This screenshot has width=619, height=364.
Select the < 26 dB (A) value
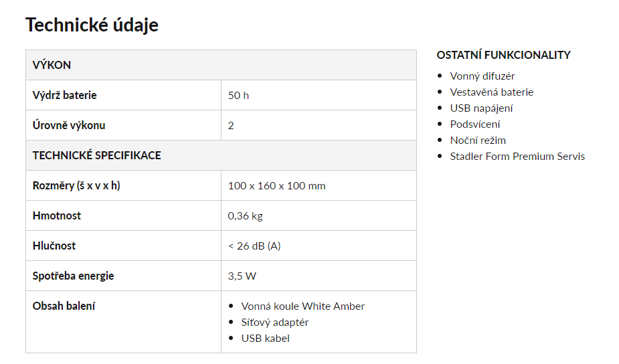[254, 246]
